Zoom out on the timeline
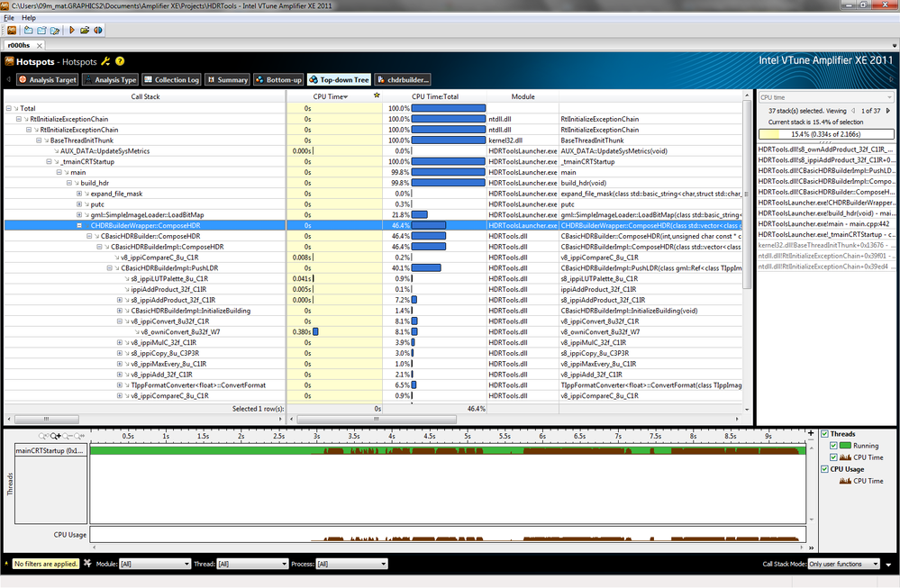The image size is (900, 588). 68,437
